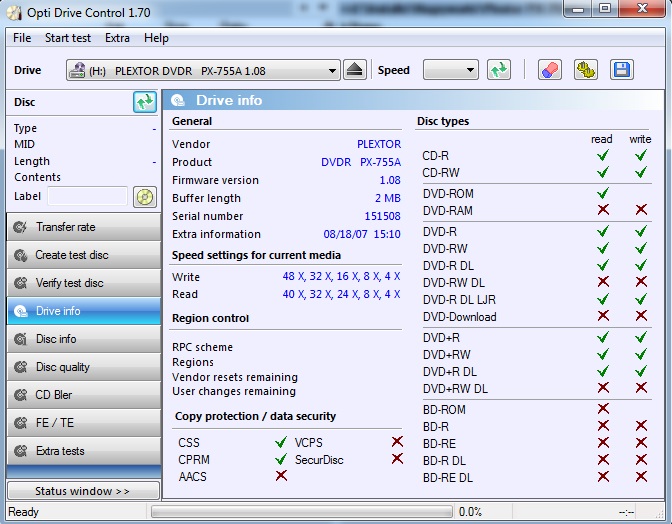672x524 pixels.
Task: Click BD-ROM read cross mark
Action: pos(603,409)
